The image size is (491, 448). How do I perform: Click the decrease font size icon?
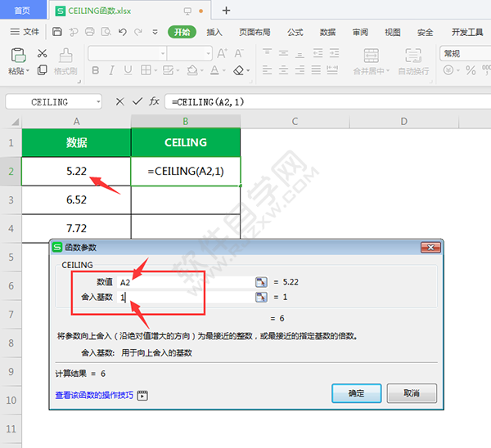[239, 53]
